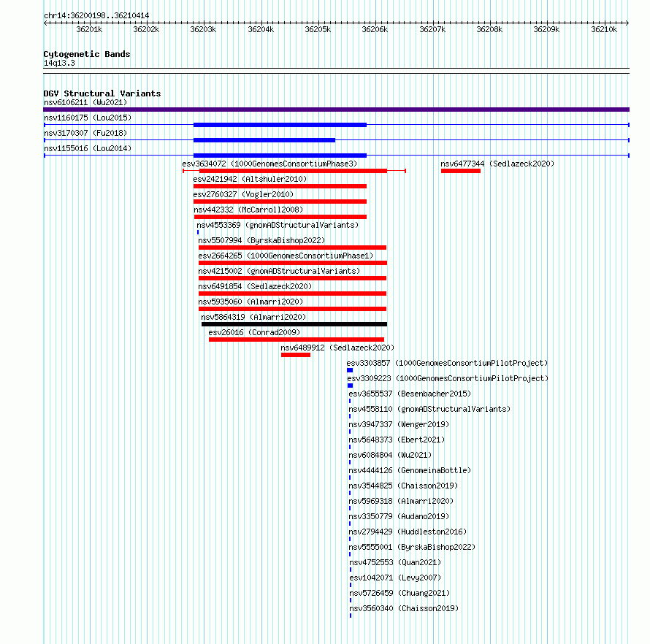Click the red esv2664265 bar
Viewport: 650px width, 644px height.
pyautogui.click(x=293, y=263)
